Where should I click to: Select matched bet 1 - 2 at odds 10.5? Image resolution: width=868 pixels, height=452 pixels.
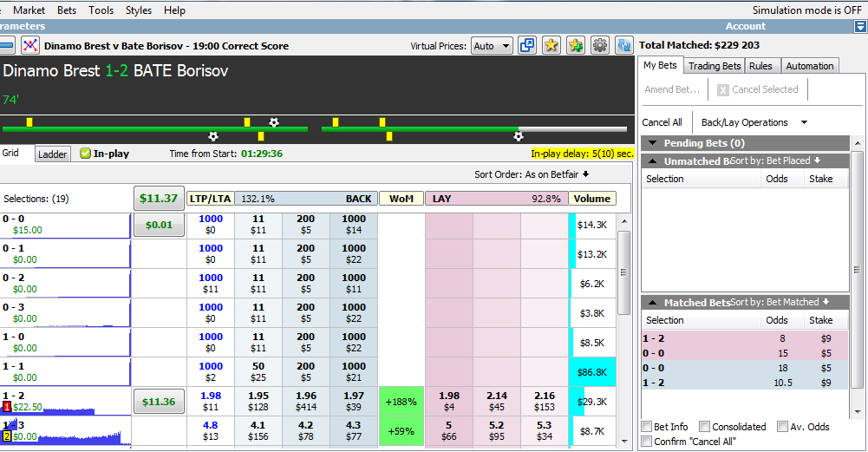pos(745,383)
